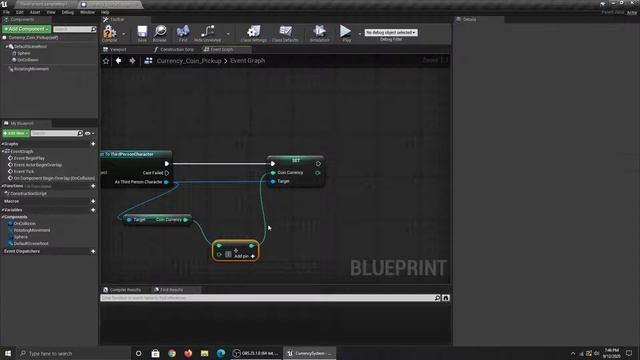Open the Asset menu

[35, 12]
